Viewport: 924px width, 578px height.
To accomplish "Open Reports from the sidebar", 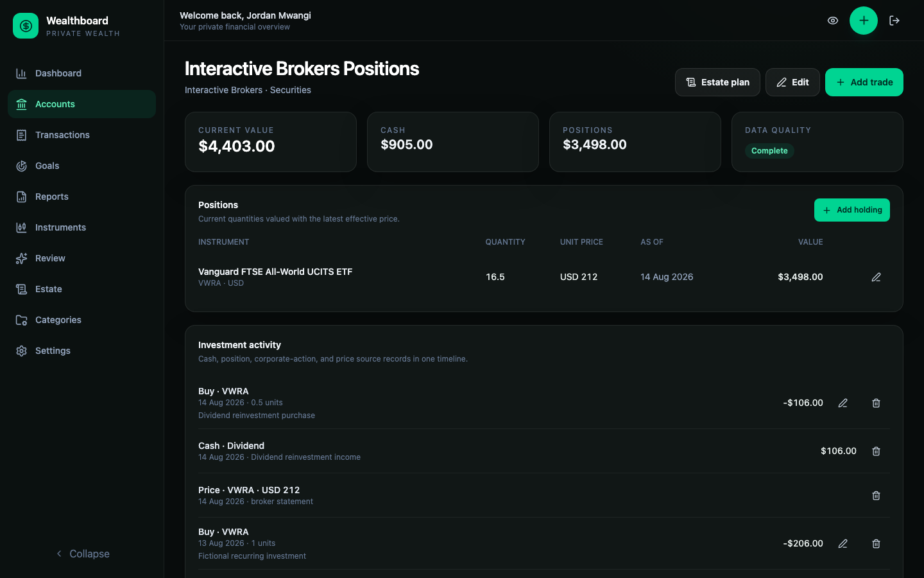I will click(x=81, y=197).
